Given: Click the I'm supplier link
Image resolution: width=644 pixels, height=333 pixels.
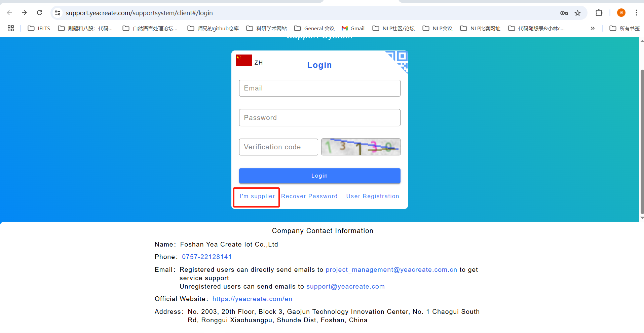Looking at the screenshot, I should pyautogui.click(x=257, y=196).
